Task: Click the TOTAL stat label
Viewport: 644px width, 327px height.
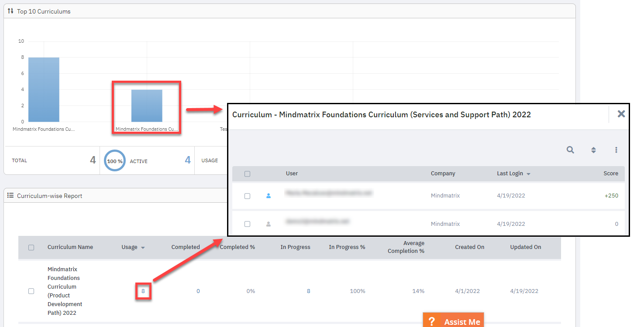Action: 19,161
